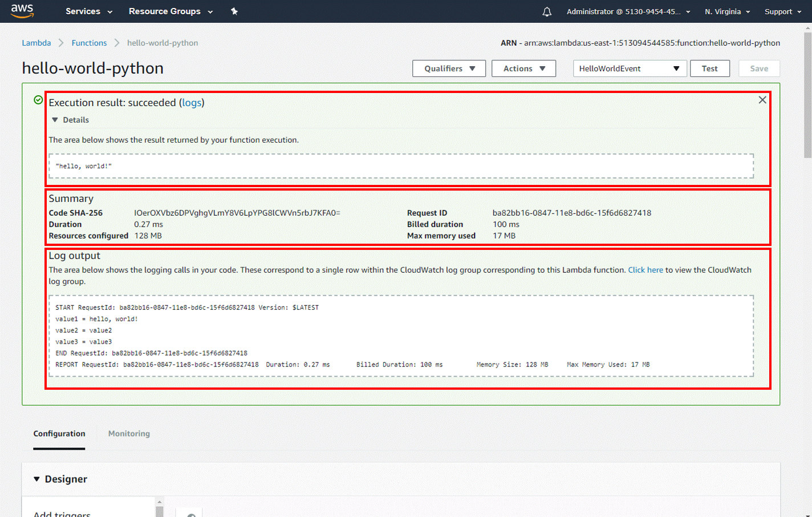Open the Qualifiers dropdown
This screenshot has width=812, height=517.
coord(449,68)
